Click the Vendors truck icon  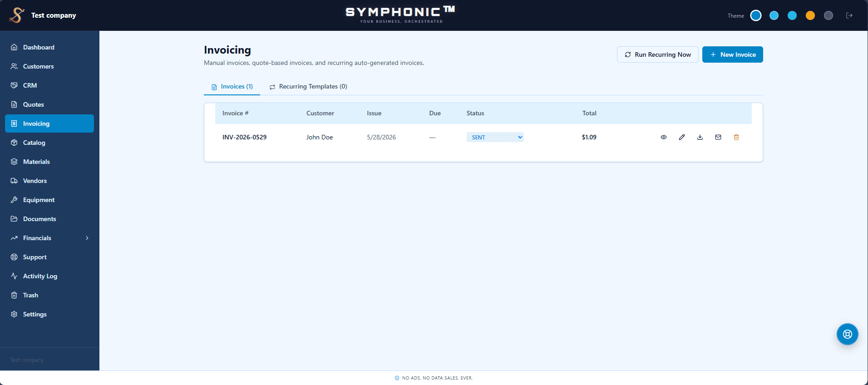tap(14, 181)
